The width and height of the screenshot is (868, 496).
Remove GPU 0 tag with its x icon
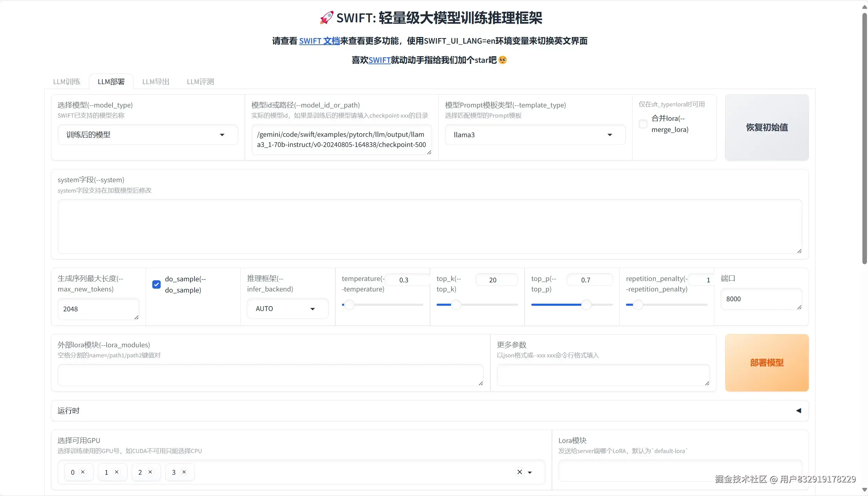[x=83, y=472]
